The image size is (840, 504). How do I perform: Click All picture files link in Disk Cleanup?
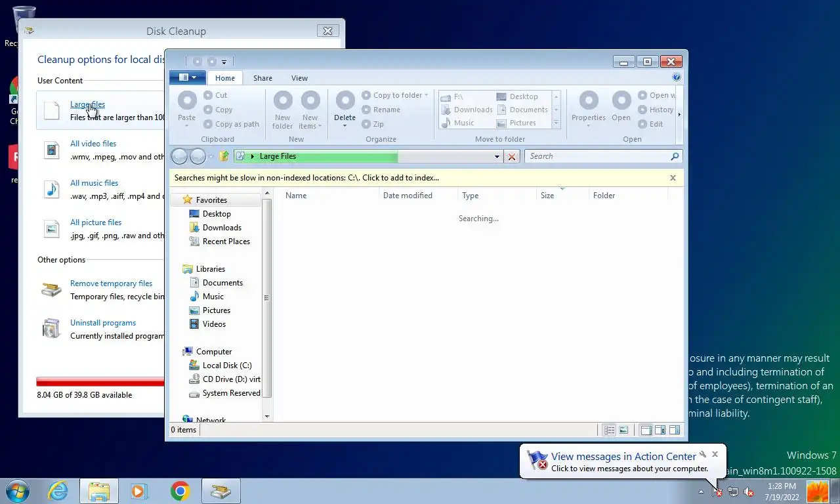coord(96,222)
